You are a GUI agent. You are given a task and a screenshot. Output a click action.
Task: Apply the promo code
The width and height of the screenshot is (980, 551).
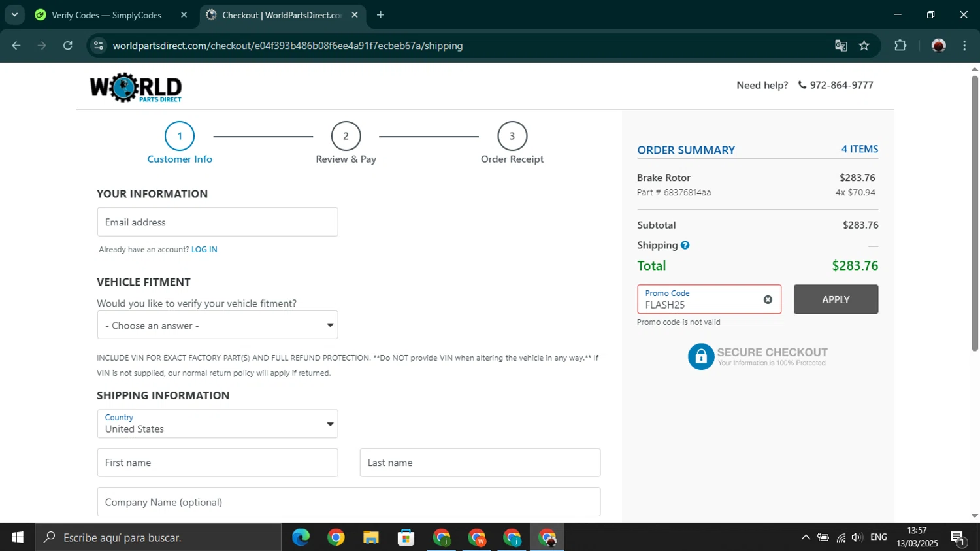pyautogui.click(x=836, y=299)
